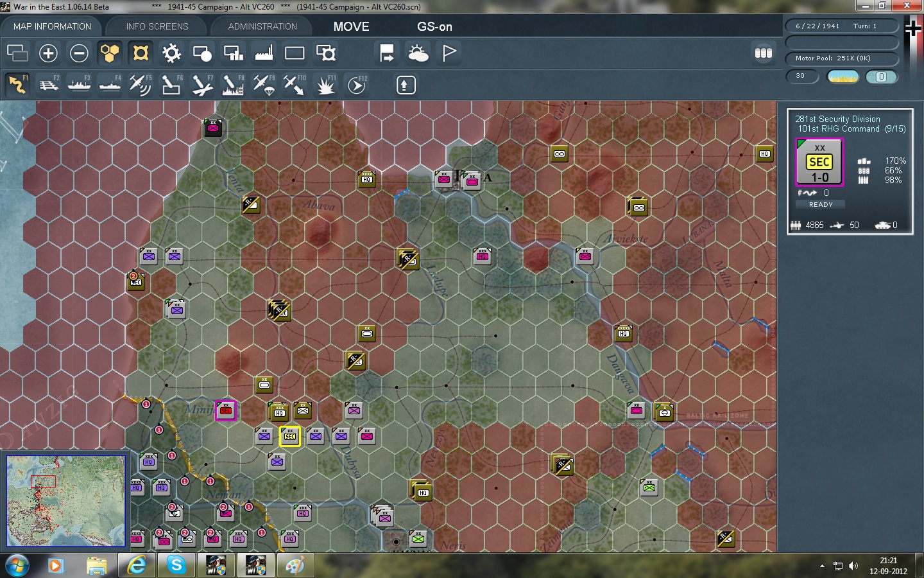
Task: Zoom out the map with minus icon
Action: (79, 53)
